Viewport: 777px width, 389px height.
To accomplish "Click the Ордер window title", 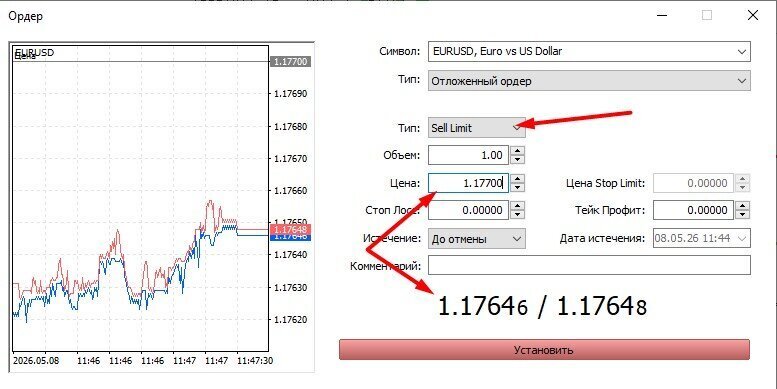I will coord(25,16).
